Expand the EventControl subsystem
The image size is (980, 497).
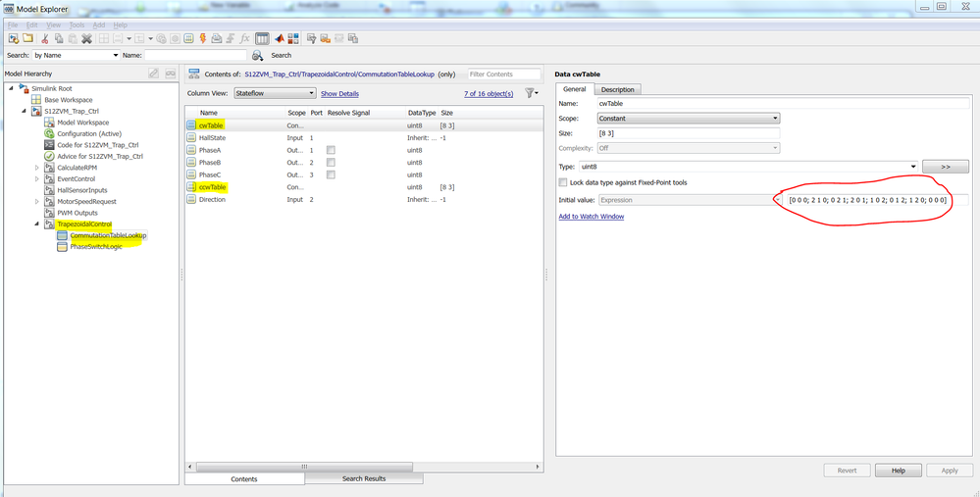(37, 178)
